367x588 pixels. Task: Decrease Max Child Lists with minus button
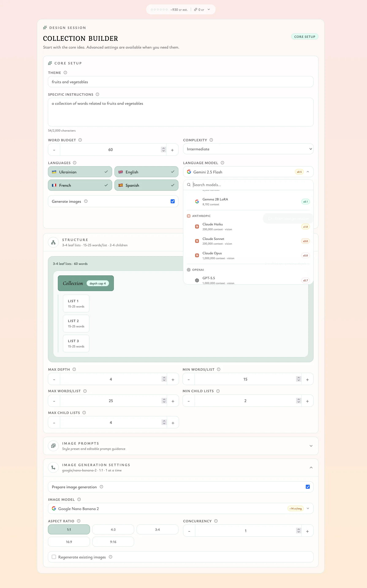54,423
